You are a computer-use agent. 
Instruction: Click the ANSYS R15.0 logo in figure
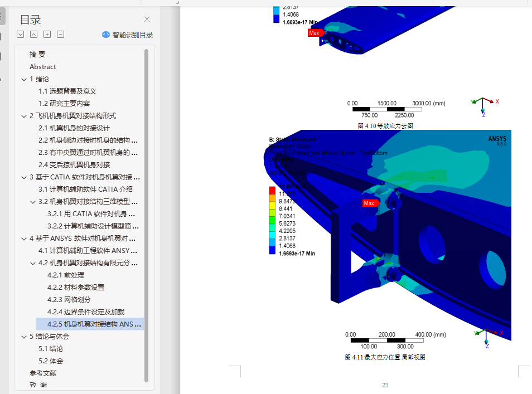point(497,140)
